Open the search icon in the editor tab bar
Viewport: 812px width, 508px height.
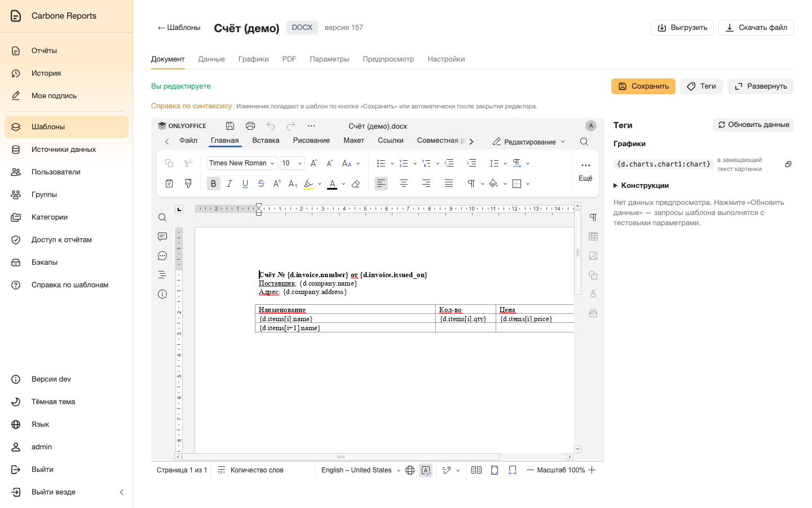pos(584,142)
